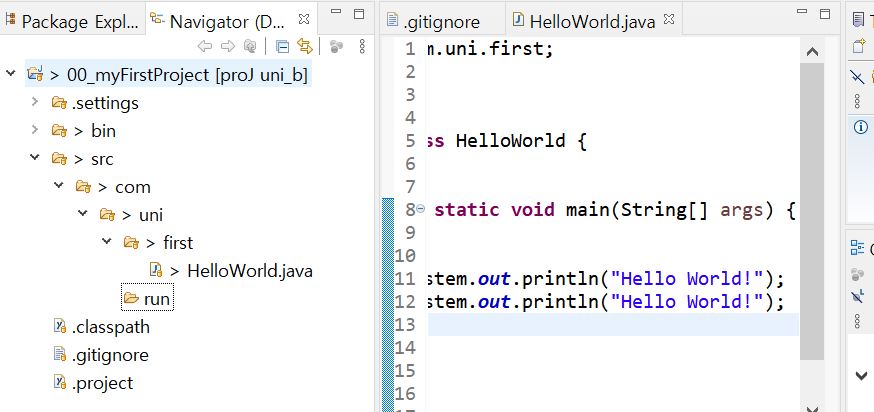Click the grey filter balls icon in Navigator toolbar
This screenshot has height=412, width=874.
(x=336, y=46)
